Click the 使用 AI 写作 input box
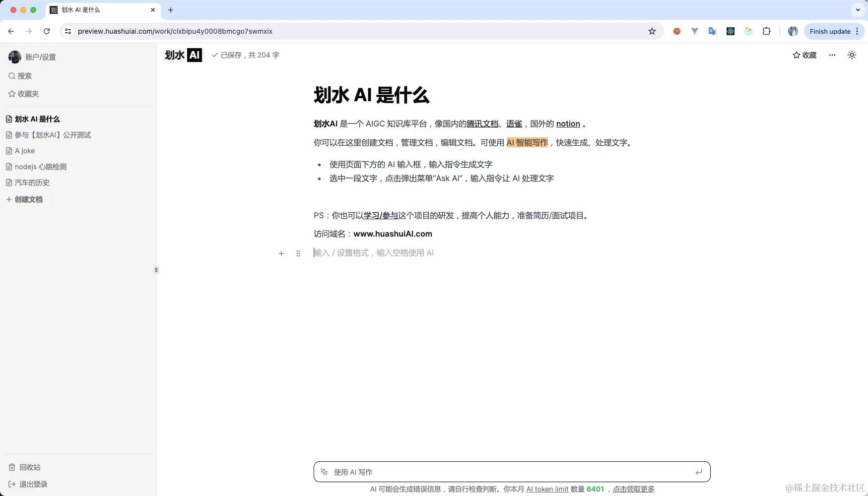This screenshot has width=868, height=496. pos(512,472)
